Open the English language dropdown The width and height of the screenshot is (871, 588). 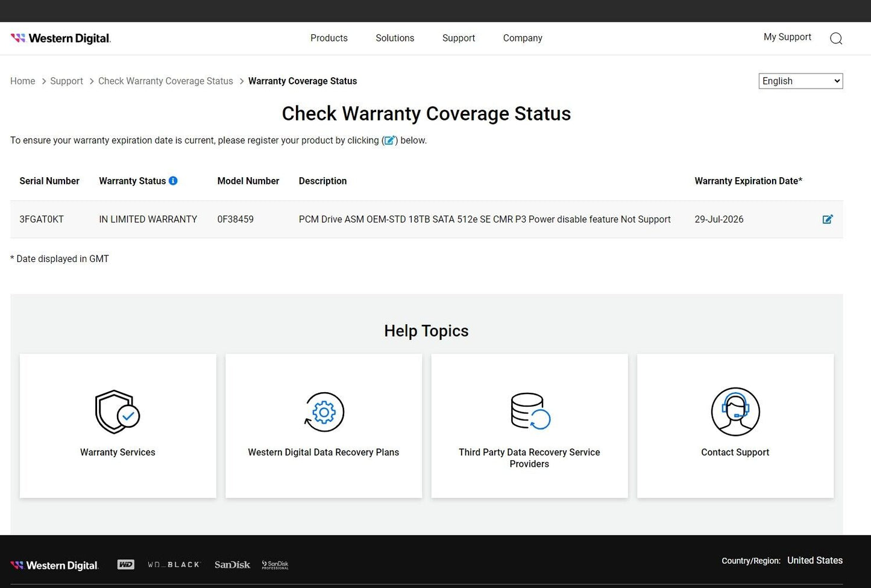tap(800, 81)
